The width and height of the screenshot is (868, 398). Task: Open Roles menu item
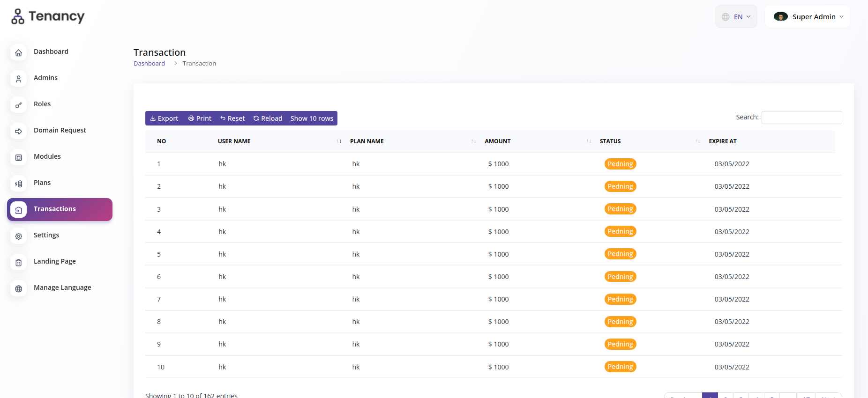pyautogui.click(x=42, y=104)
